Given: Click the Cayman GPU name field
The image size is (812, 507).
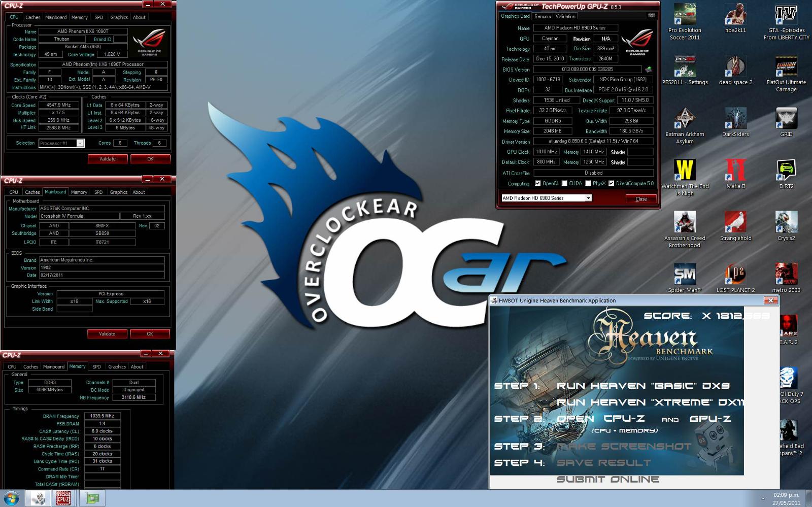Looking at the screenshot, I should (x=550, y=39).
